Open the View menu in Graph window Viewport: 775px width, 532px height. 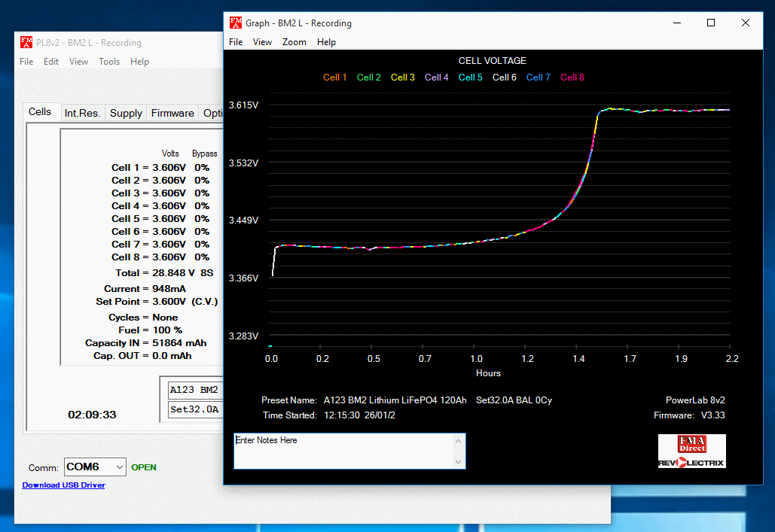click(x=262, y=42)
